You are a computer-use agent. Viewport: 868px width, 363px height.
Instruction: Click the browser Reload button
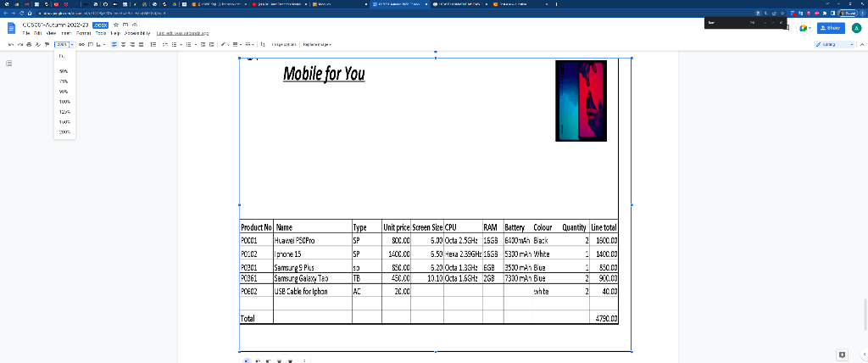pyautogui.click(x=21, y=12)
